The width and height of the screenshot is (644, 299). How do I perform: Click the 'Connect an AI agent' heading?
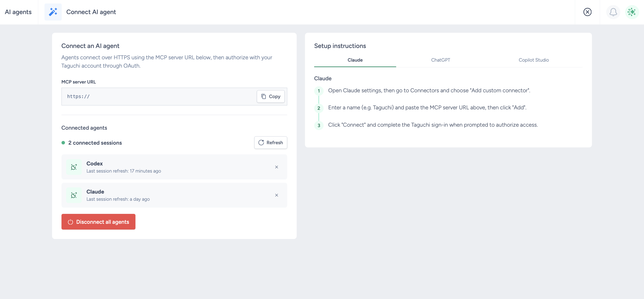(90, 46)
